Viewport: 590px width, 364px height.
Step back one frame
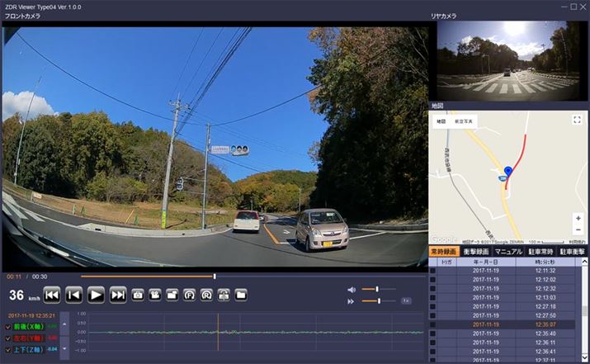pyautogui.click(x=74, y=294)
